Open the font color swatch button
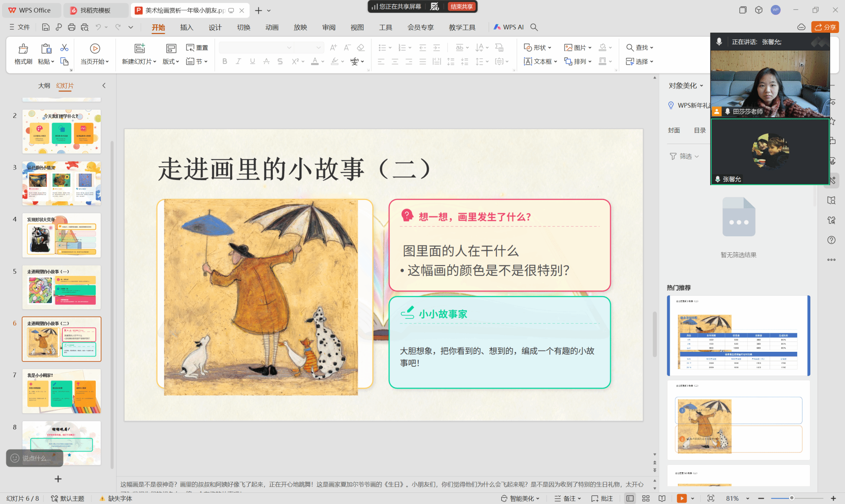 coord(315,61)
